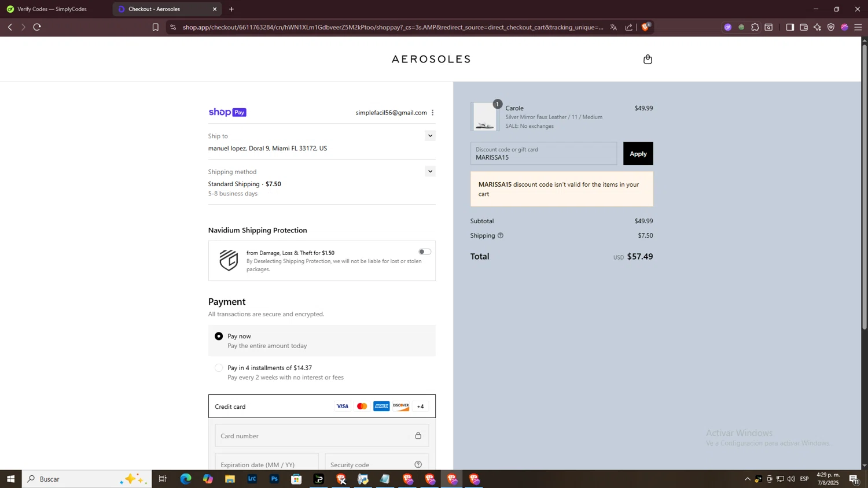This screenshot has height=488, width=868.
Task: Expand the Ship to address section
Action: [430, 136]
